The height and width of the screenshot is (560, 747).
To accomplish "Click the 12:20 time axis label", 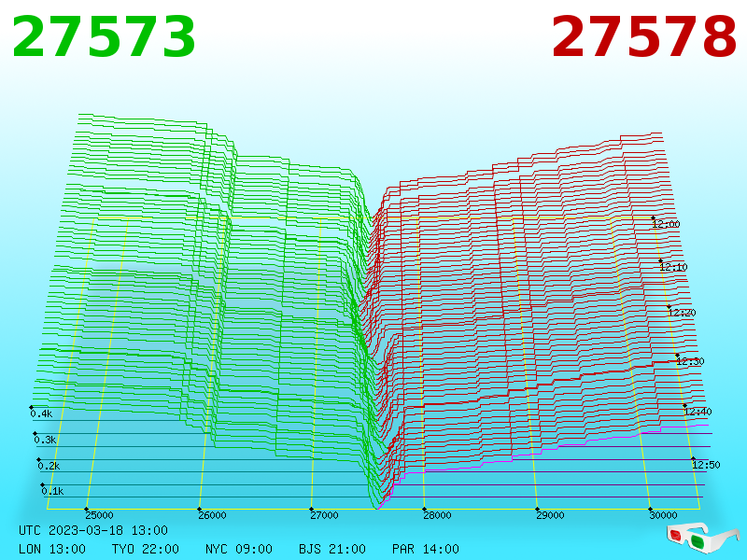I will (x=682, y=313).
